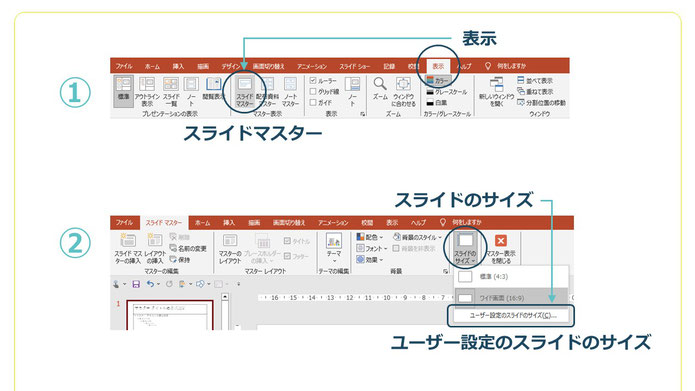Screen dimensions: 695x391
Task: Click the undo arrow in quick access toolbar
Action: [150, 284]
